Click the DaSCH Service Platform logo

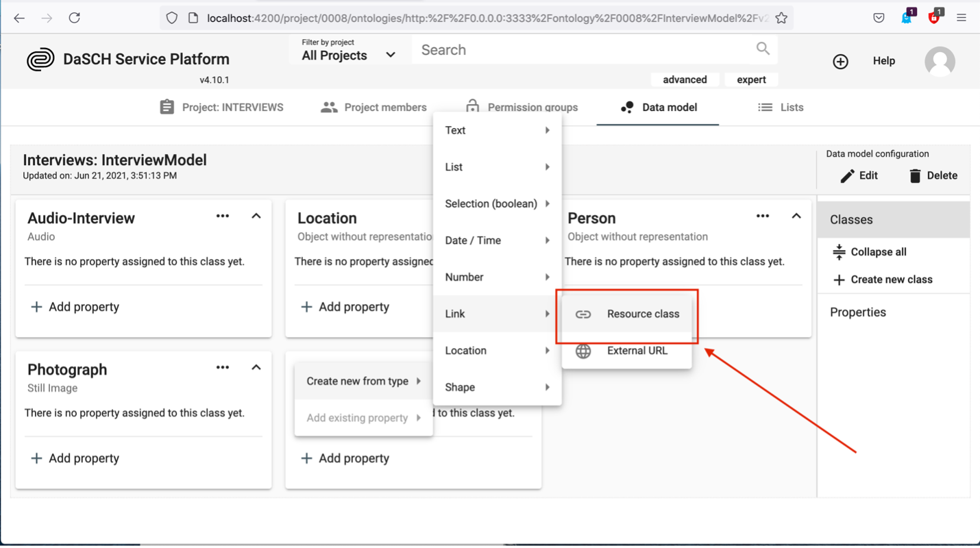click(x=40, y=60)
